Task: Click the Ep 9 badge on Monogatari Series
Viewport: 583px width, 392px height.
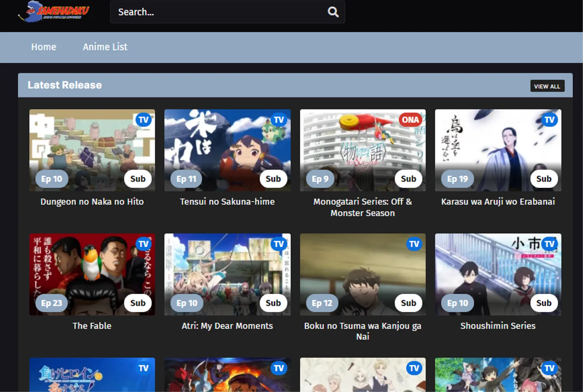Action: pos(320,179)
